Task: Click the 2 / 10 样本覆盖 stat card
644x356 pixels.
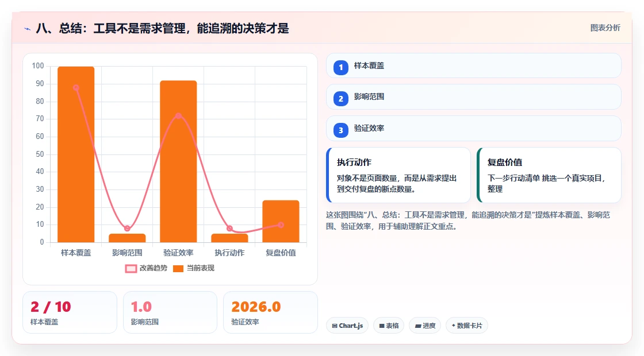Action: [x=70, y=312]
